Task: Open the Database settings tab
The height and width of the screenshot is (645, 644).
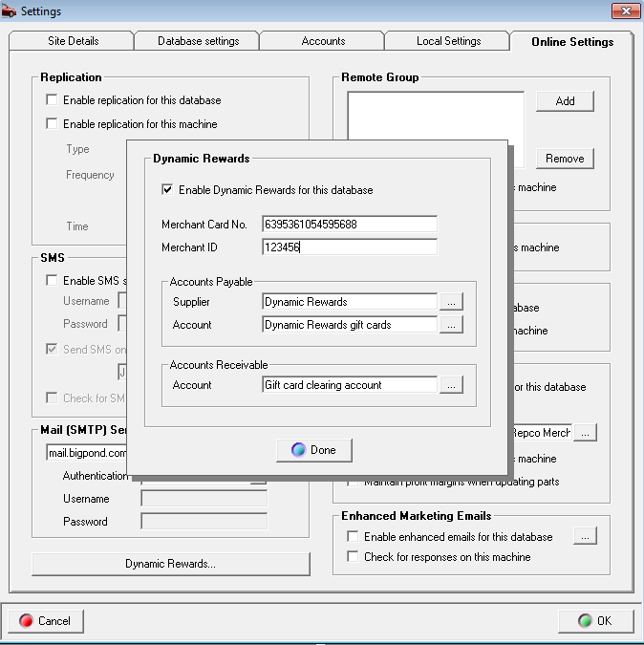Action: (x=198, y=41)
